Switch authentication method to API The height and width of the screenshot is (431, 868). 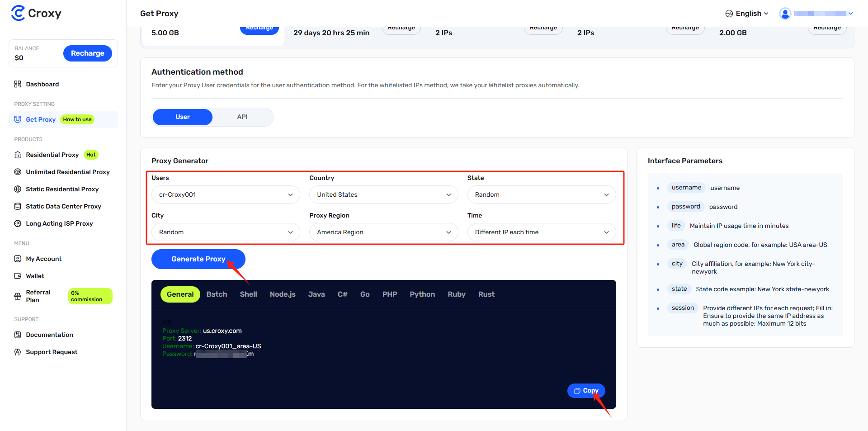pyautogui.click(x=242, y=117)
